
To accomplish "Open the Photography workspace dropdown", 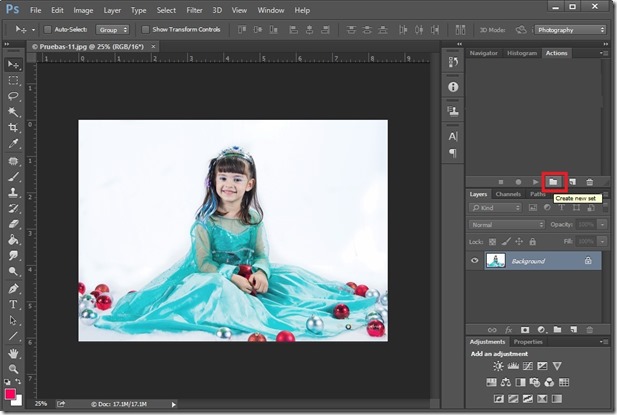I will pos(570,30).
